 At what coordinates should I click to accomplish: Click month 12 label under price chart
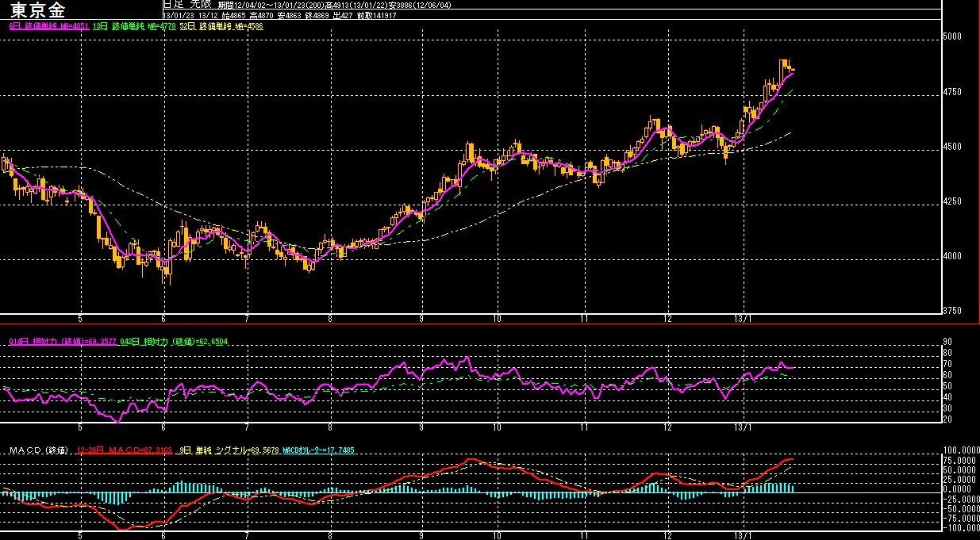coord(668,318)
